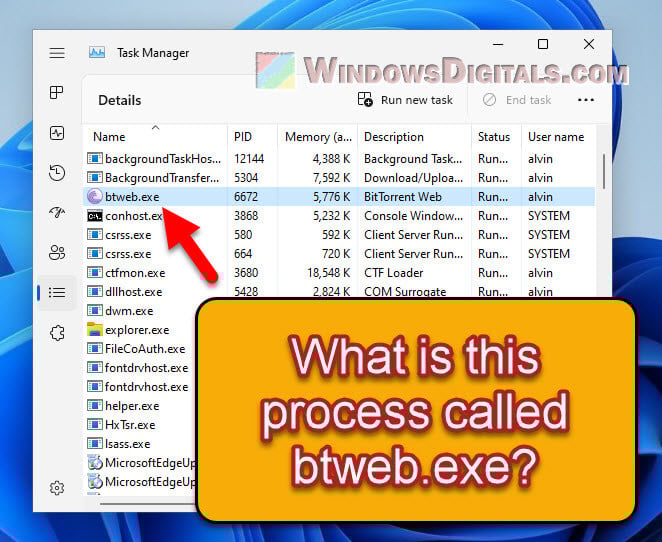This screenshot has height=542, width=662.
Task: Sort by the PID column header
Action: point(252,137)
